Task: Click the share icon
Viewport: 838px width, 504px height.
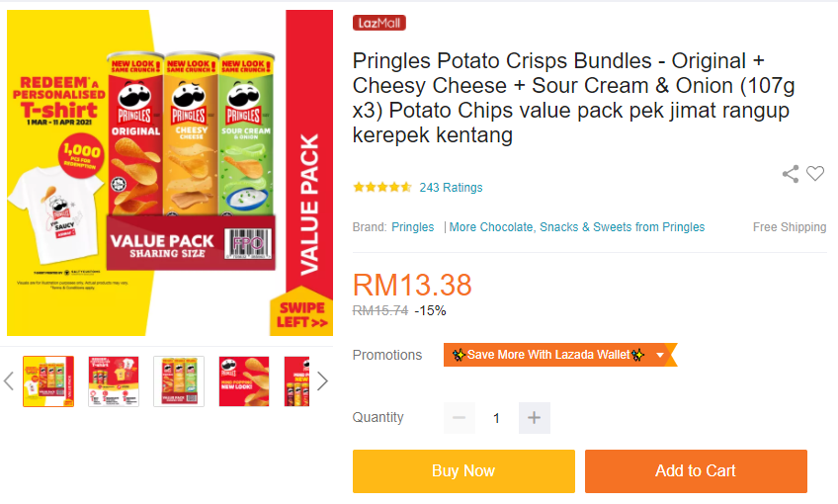Action: 791,174
